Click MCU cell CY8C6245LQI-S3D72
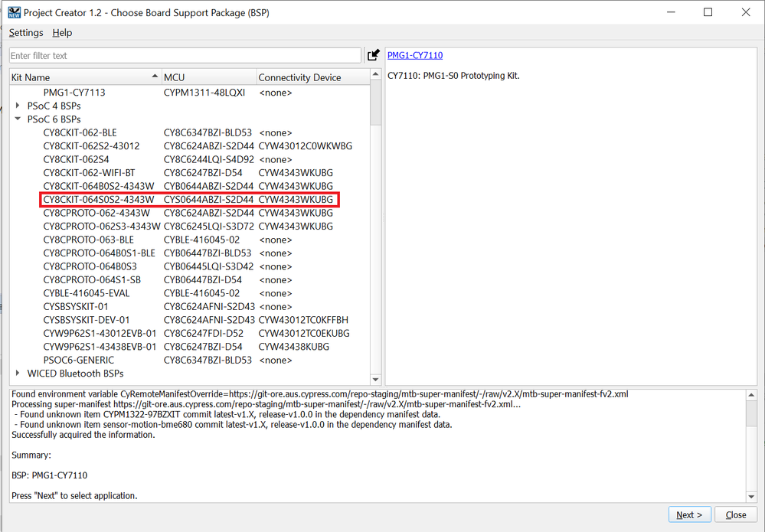This screenshot has height=532, width=765. [x=209, y=227]
